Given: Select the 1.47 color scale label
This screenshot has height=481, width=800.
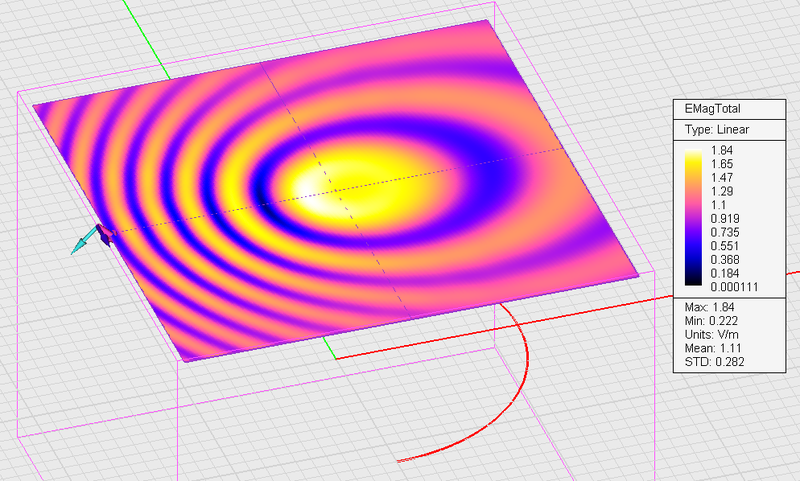Looking at the screenshot, I should (721, 178).
